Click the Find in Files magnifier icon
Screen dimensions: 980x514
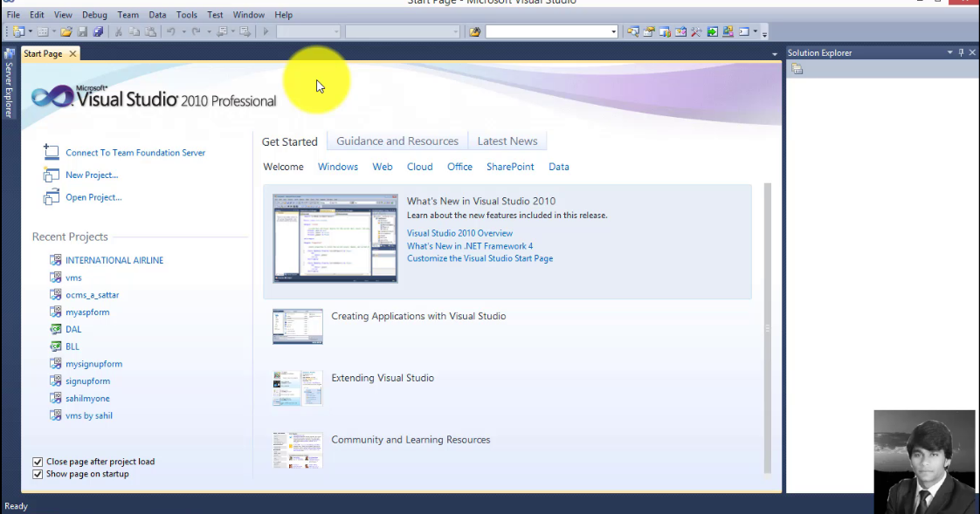point(633,31)
